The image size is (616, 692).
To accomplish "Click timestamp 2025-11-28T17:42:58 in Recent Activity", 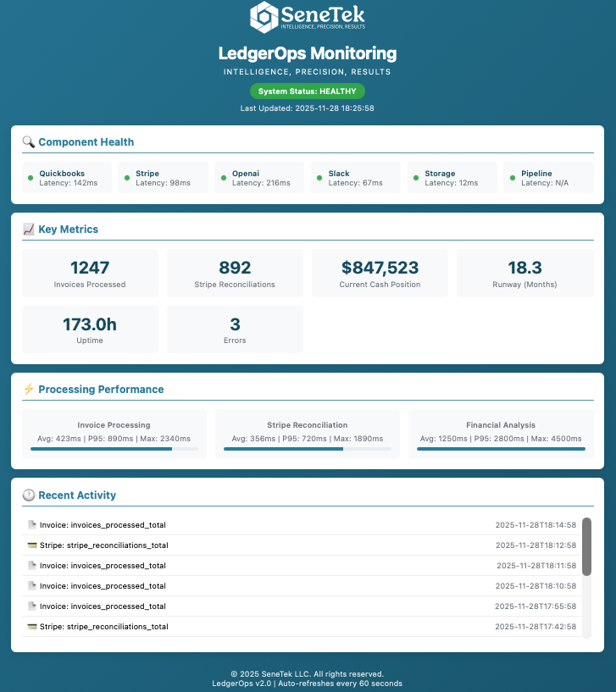I will pos(536,626).
